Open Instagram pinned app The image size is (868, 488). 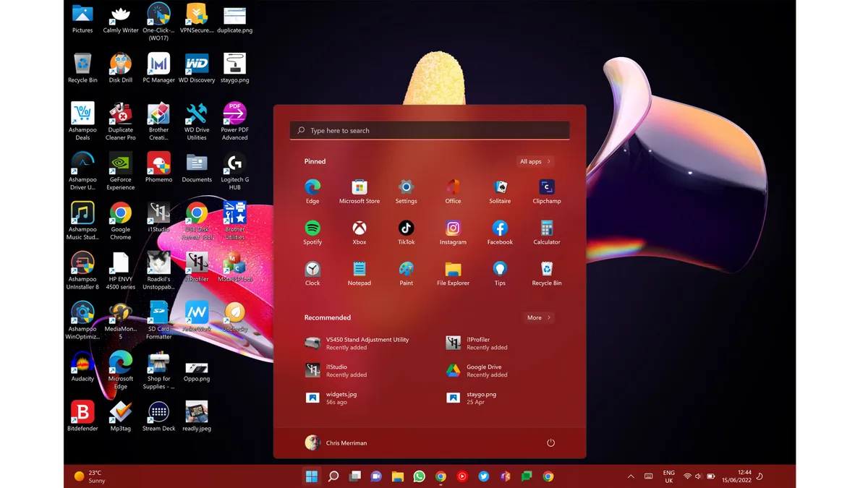(x=453, y=233)
